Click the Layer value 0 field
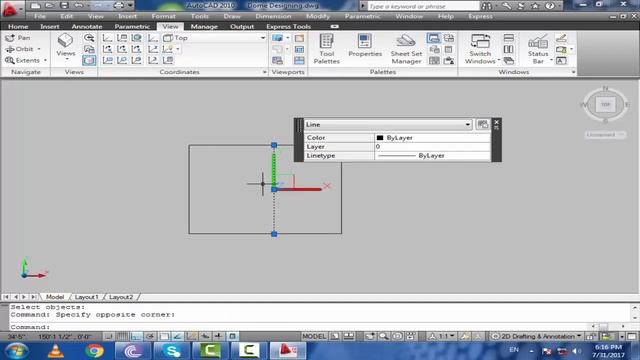 [x=433, y=147]
